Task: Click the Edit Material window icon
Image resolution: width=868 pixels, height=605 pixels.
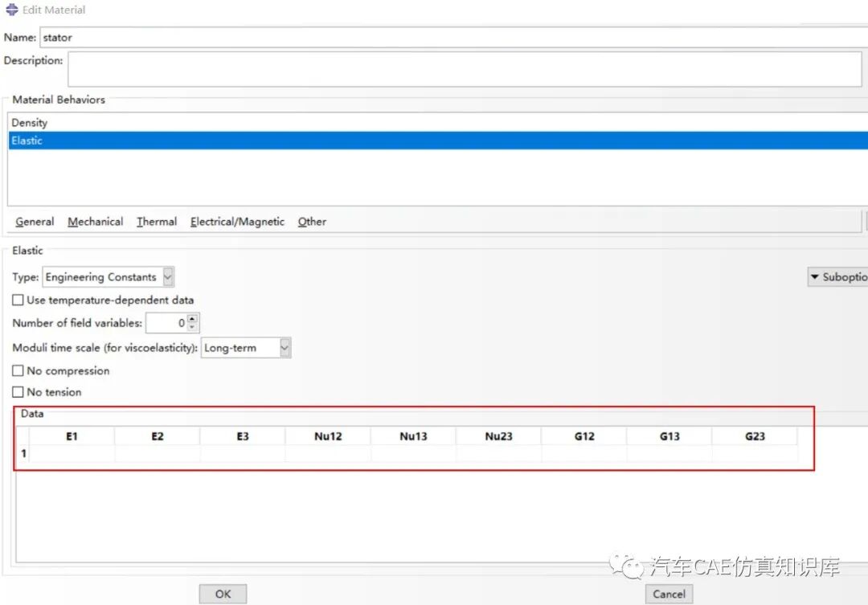Action: pyautogui.click(x=11, y=10)
